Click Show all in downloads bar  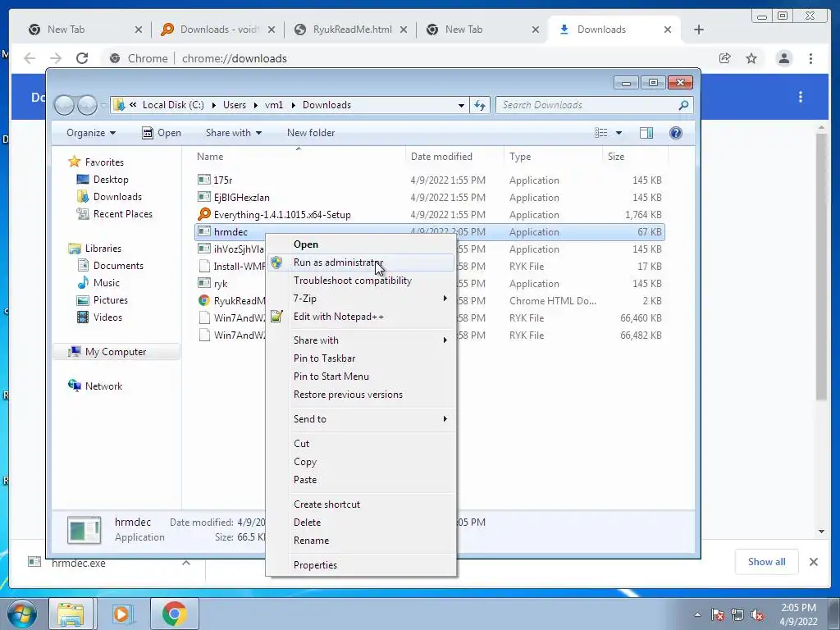coord(767,561)
